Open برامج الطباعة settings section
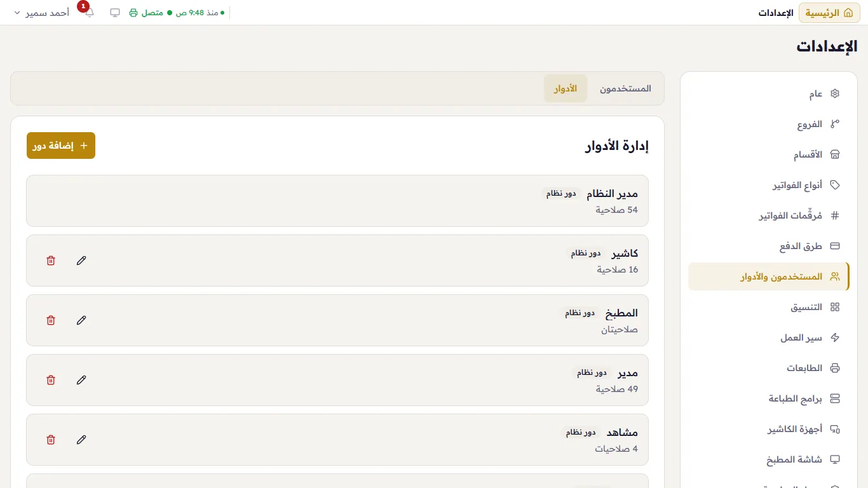868x488 pixels. click(769, 399)
